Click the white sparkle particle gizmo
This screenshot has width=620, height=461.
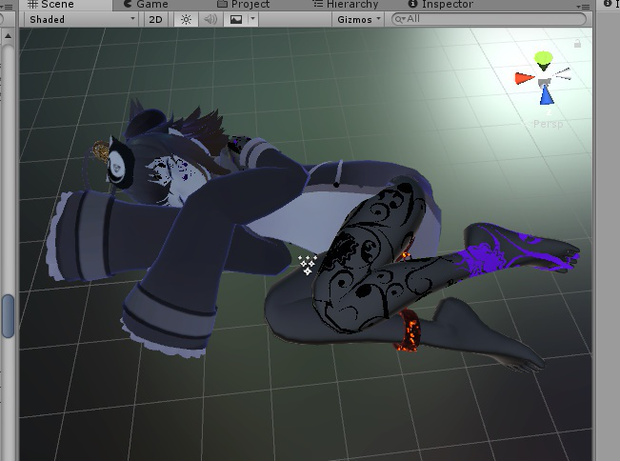coord(307,264)
